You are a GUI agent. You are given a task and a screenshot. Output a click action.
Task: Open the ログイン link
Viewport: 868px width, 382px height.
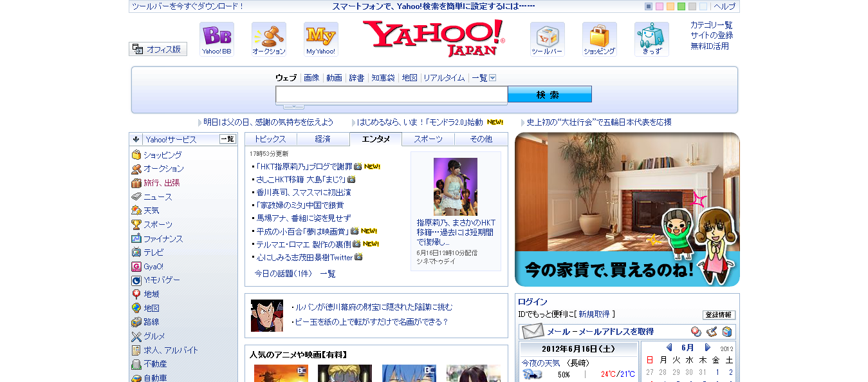(x=533, y=302)
